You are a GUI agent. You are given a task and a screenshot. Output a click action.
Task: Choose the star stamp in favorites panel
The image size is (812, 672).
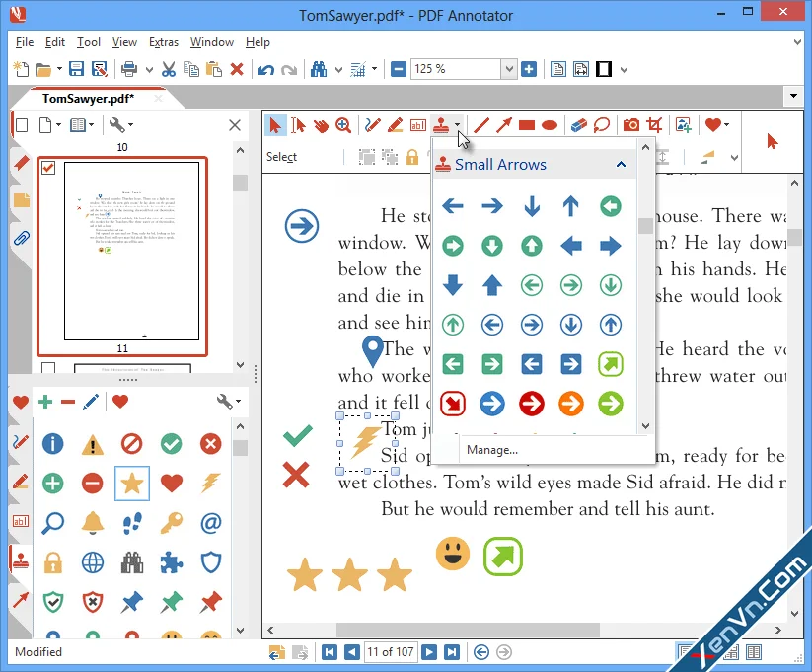pos(132,484)
